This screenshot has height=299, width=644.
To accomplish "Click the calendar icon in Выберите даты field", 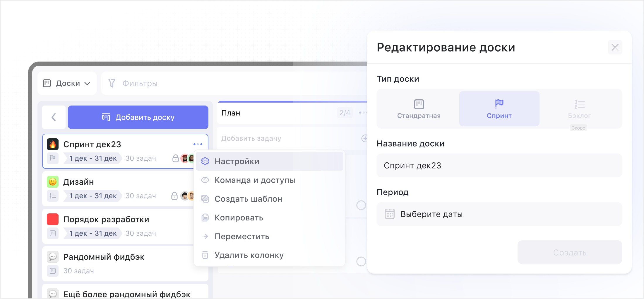I will tap(389, 214).
